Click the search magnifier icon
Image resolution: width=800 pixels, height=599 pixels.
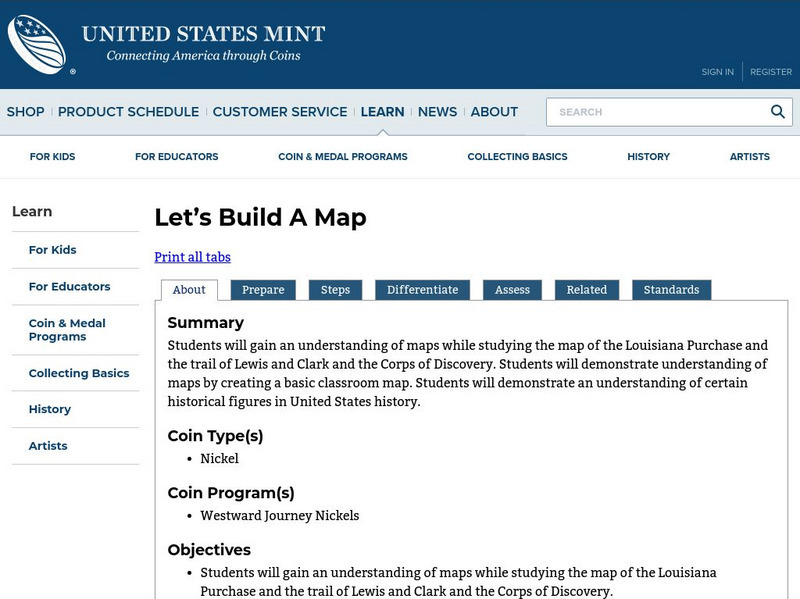pos(778,111)
